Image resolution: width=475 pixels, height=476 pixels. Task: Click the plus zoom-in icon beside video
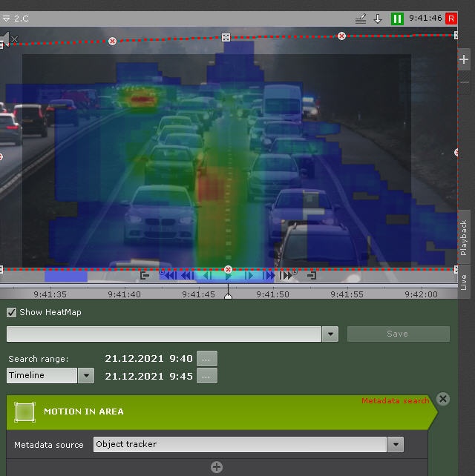[x=464, y=59]
